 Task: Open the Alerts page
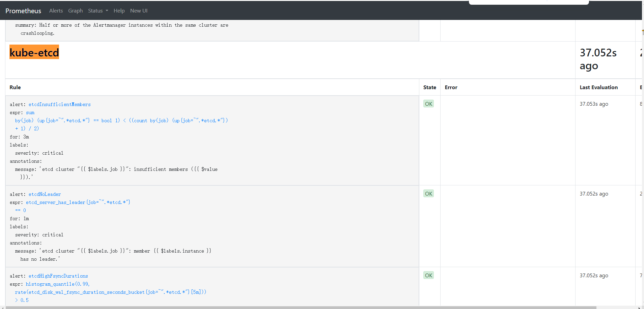click(x=56, y=11)
